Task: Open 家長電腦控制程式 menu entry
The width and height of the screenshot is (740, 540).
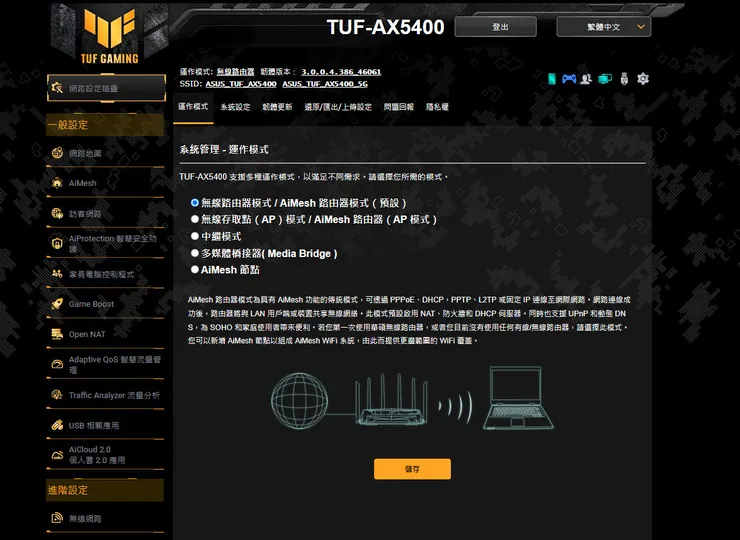Action: coord(105,274)
